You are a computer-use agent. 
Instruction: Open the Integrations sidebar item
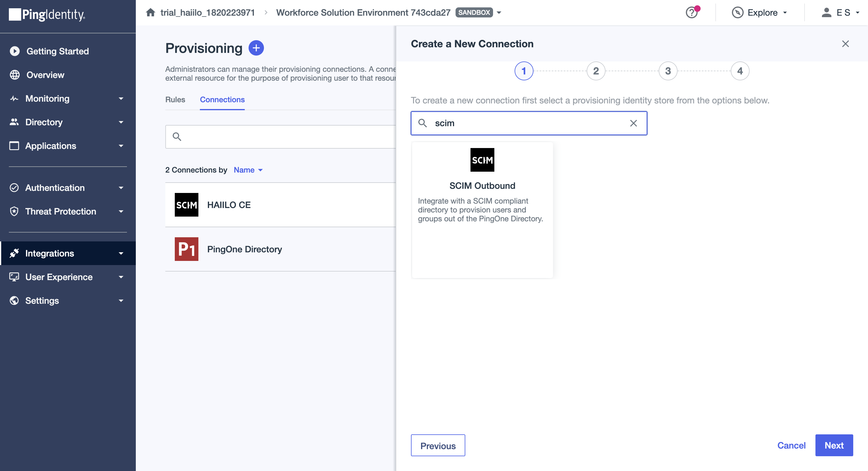coord(68,253)
